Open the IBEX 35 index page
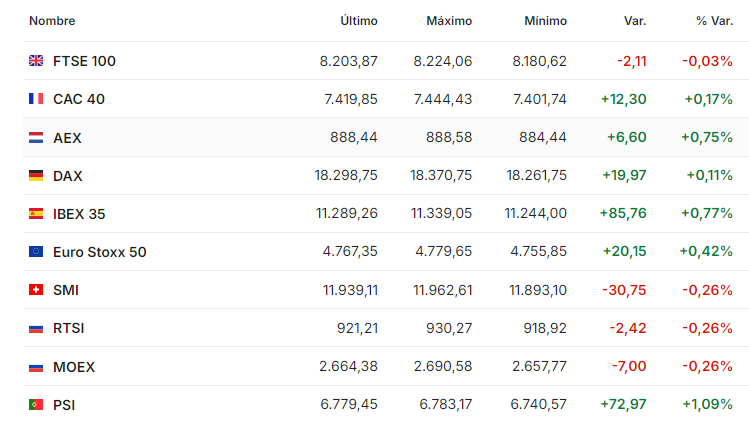 [79, 214]
